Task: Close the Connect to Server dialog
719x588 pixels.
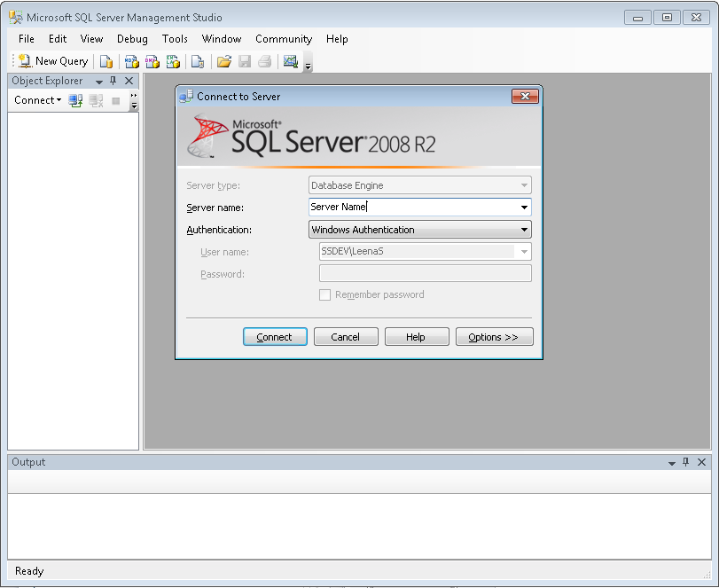Action: 525,97
